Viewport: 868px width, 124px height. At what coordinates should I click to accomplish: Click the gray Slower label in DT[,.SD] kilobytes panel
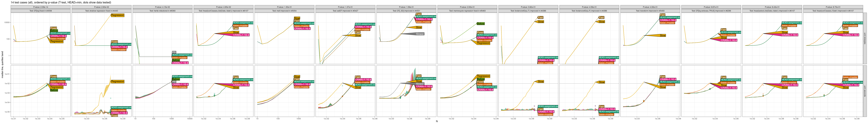pyautogui.click(x=420, y=34)
